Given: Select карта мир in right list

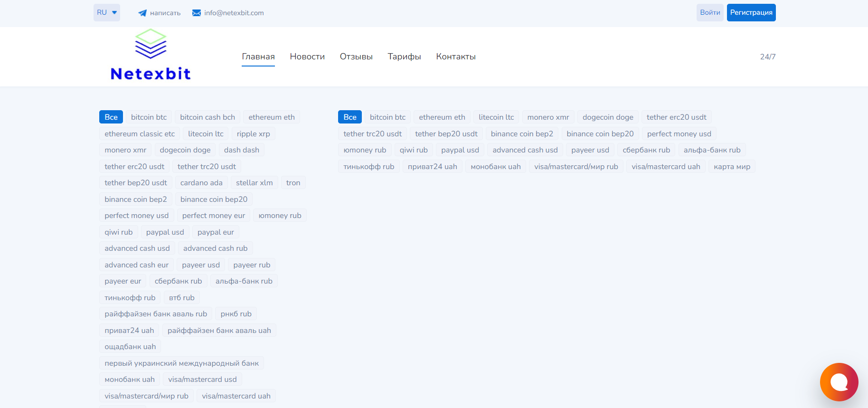Looking at the screenshot, I should tap(732, 167).
